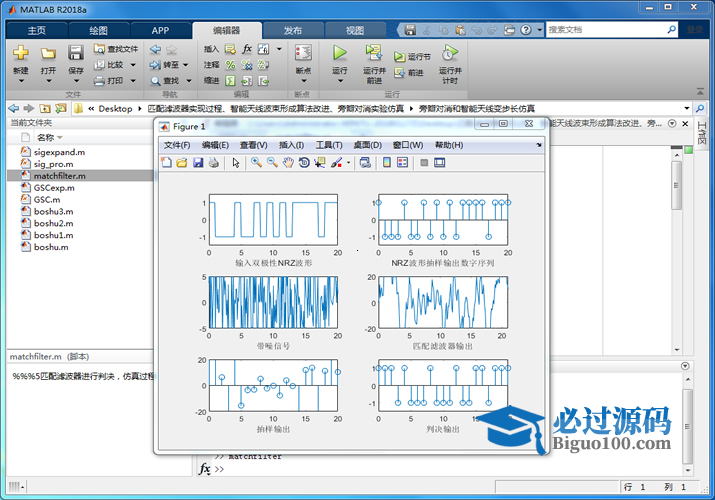Open the Tools (工具(T)) menu in Figure 1

[329, 145]
